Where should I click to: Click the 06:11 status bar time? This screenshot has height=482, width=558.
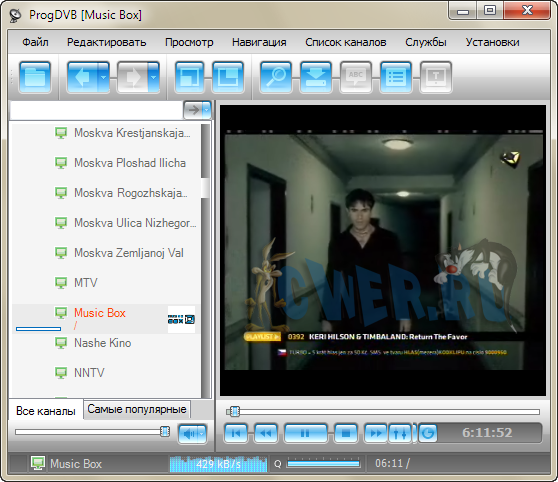(392, 463)
